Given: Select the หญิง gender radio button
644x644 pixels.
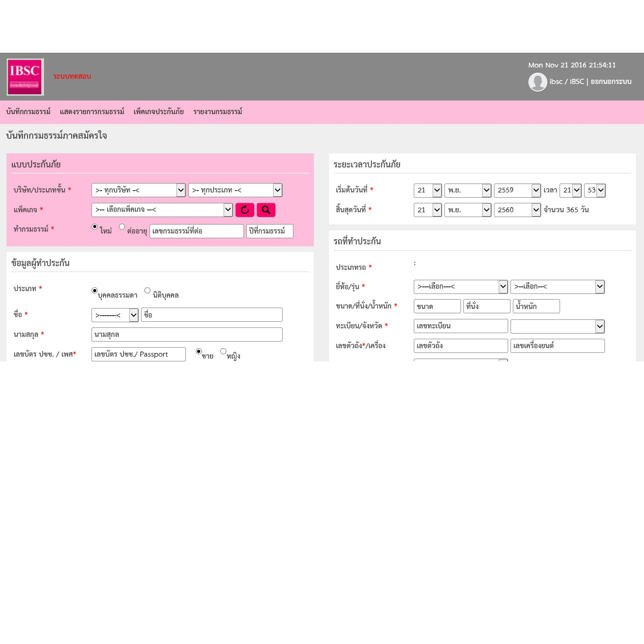Looking at the screenshot, I should tap(223, 351).
